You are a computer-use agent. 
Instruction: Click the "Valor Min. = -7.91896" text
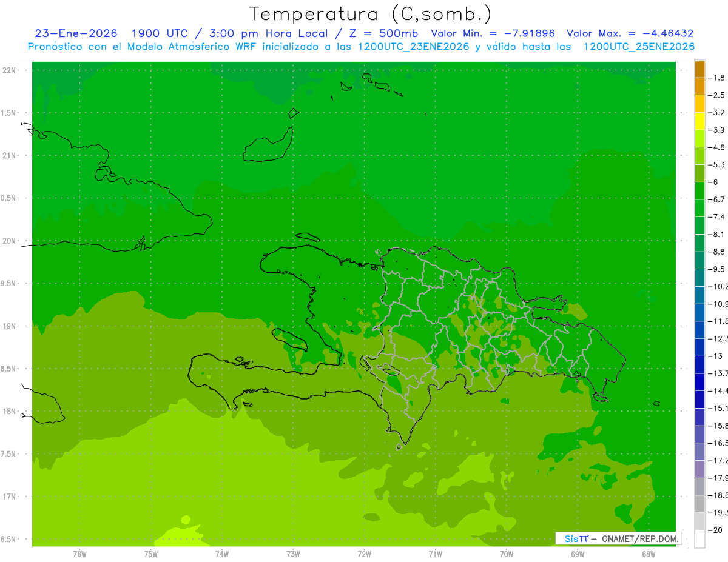click(x=493, y=33)
